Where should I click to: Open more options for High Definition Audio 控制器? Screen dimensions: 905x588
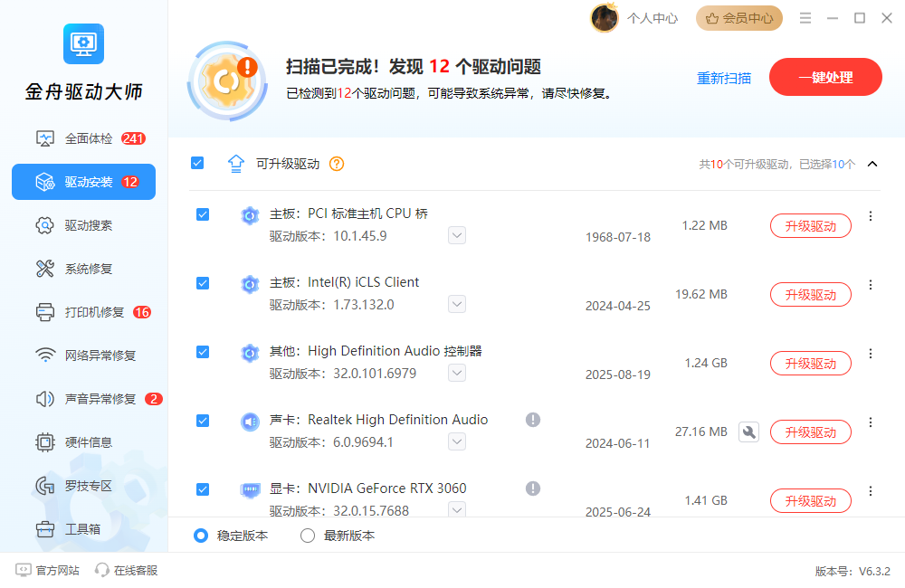[x=871, y=354]
